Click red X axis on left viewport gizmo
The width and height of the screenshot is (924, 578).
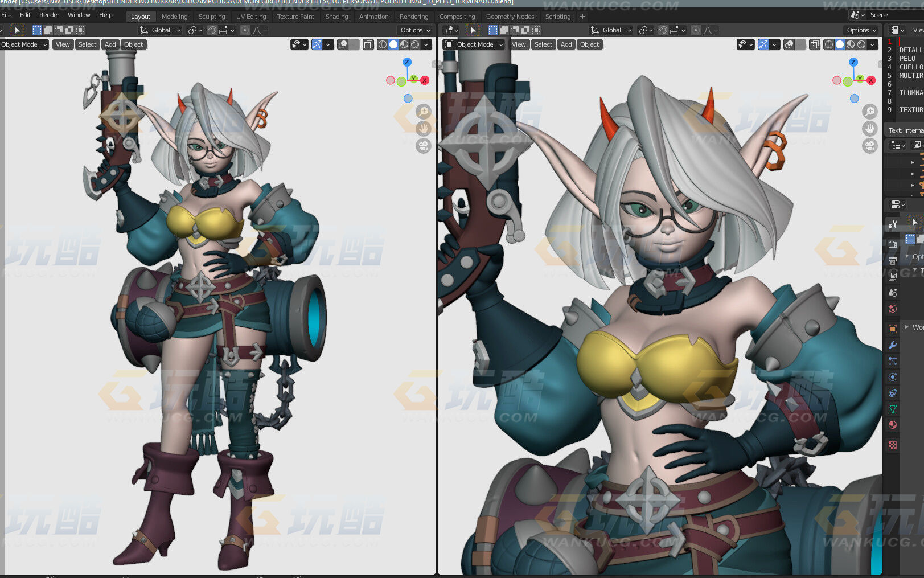coord(425,80)
